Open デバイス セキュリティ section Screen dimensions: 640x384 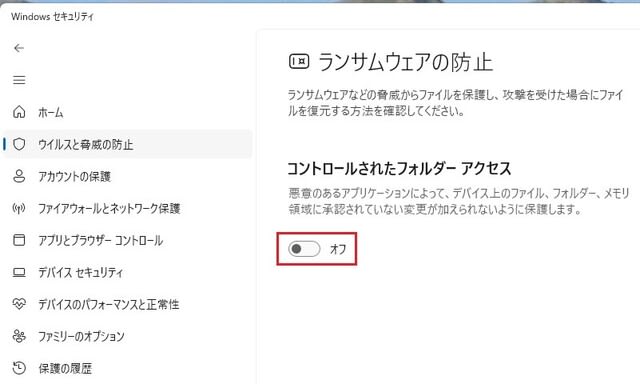[x=128, y=272]
